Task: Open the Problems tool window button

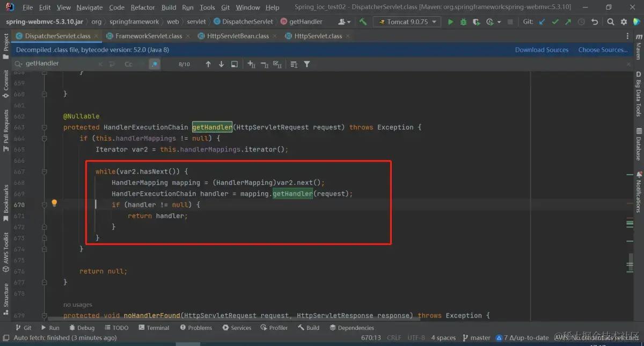Action: tap(196, 328)
